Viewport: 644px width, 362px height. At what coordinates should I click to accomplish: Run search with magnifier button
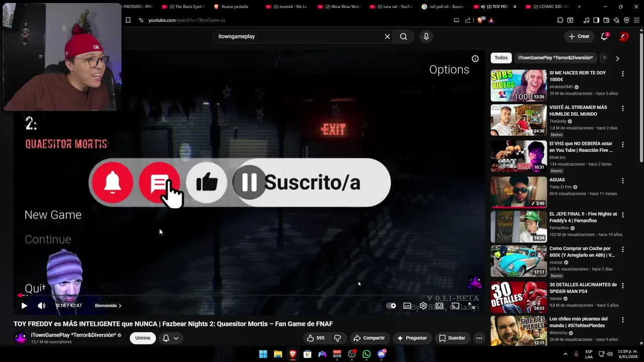[404, 36]
